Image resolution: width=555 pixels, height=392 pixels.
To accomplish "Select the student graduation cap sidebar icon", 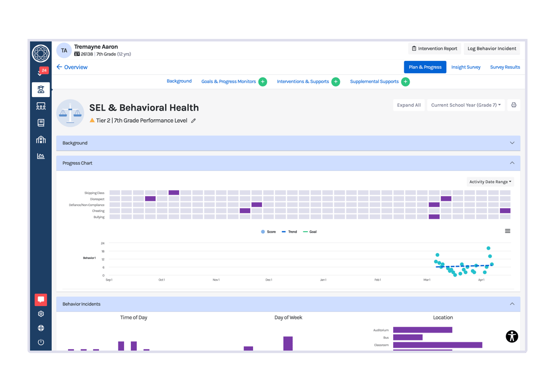I will tap(41, 89).
